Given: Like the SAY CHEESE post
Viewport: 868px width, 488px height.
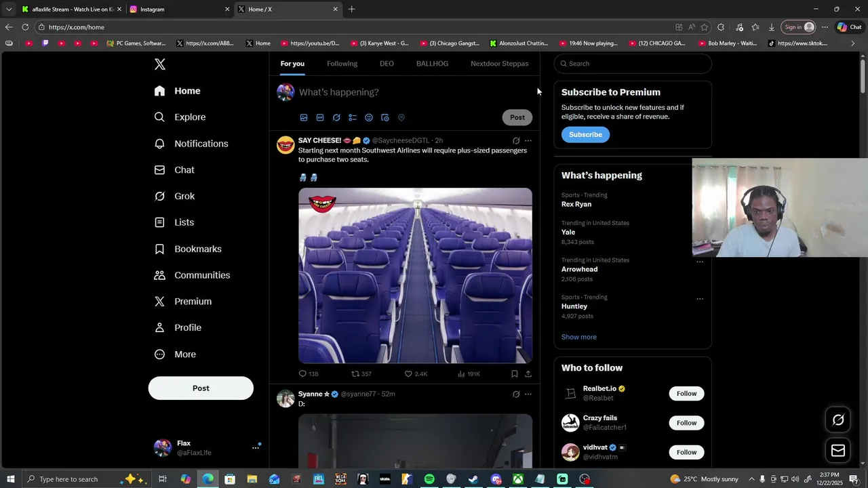Looking at the screenshot, I should click(x=416, y=374).
